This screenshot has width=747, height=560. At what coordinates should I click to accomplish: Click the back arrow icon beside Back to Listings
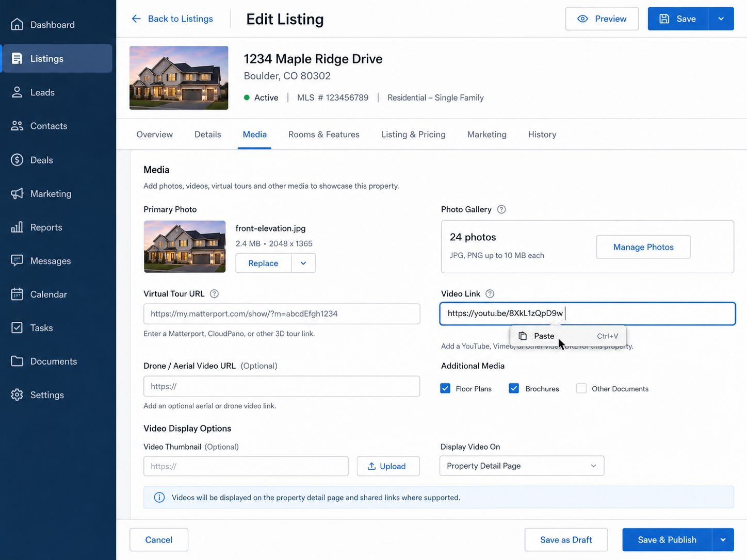tap(136, 19)
